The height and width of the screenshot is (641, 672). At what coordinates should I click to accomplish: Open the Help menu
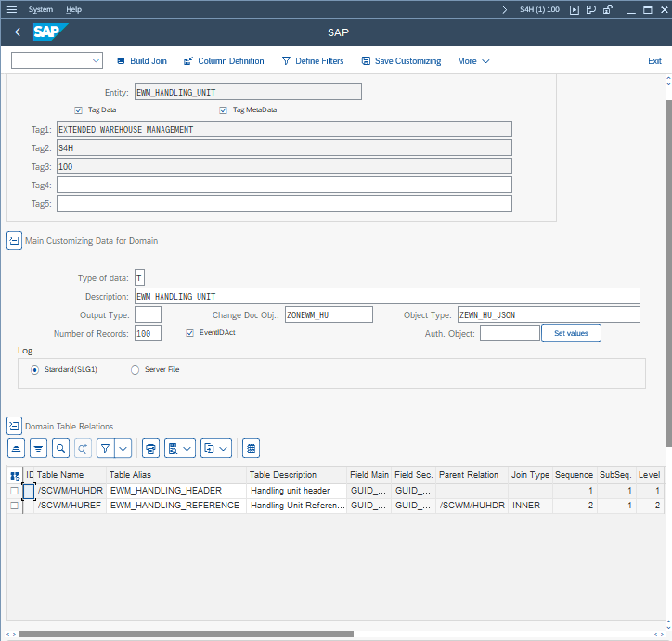coord(73,9)
